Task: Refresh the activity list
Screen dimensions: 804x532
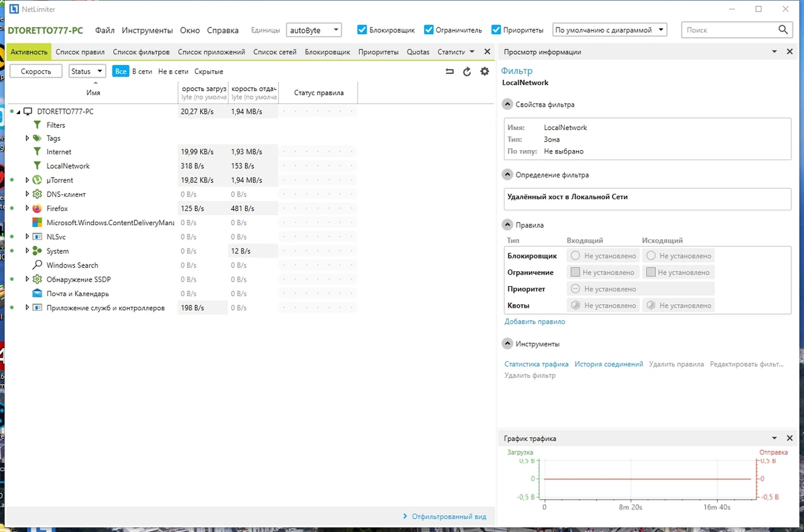Action: [467, 72]
